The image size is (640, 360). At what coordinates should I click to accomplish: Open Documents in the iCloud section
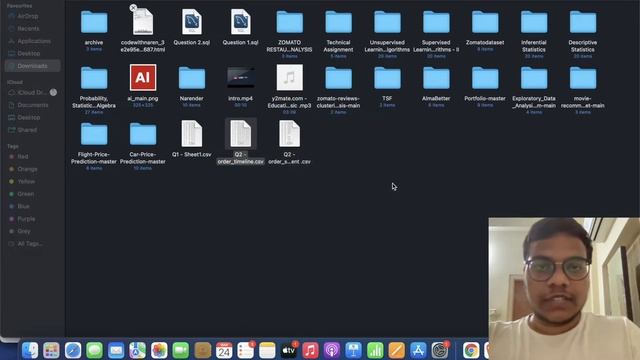click(x=33, y=105)
